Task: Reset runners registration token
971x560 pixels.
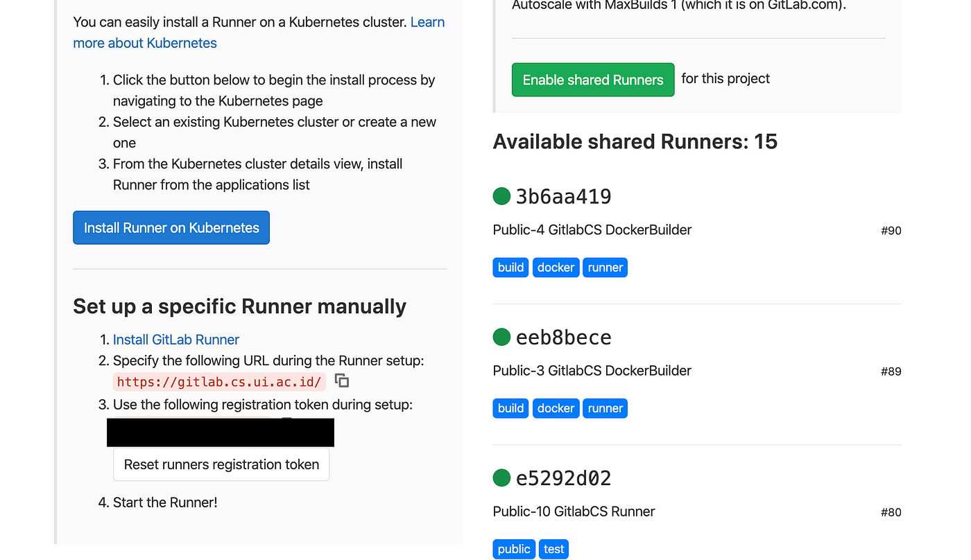Action: point(221,464)
